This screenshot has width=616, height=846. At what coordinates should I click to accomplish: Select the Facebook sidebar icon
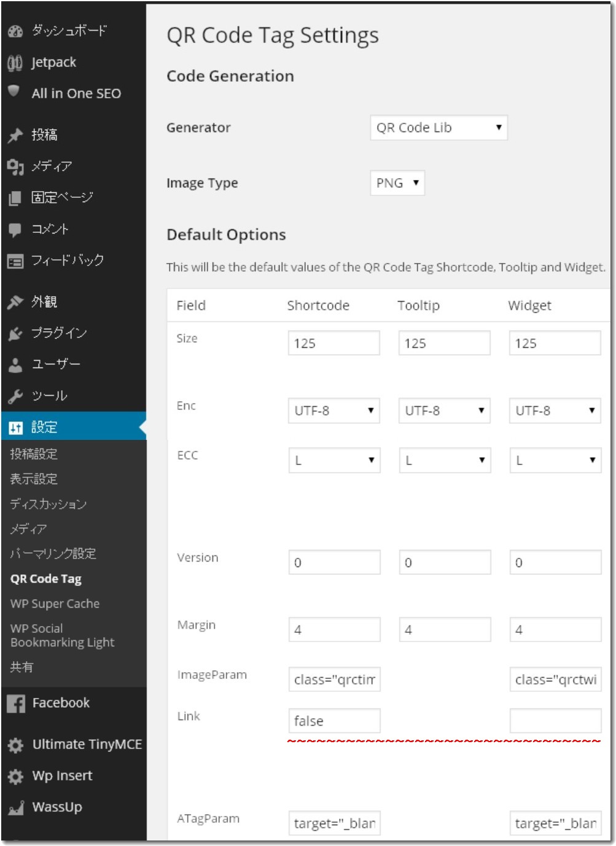click(x=15, y=703)
